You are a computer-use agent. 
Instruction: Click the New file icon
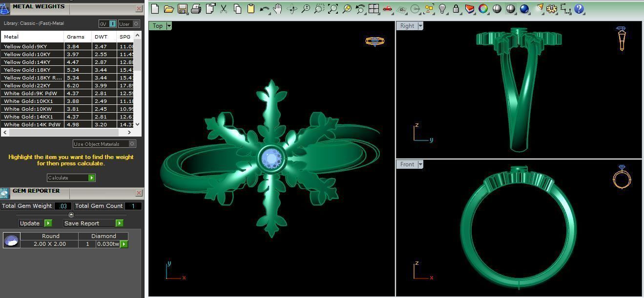point(155,9)
